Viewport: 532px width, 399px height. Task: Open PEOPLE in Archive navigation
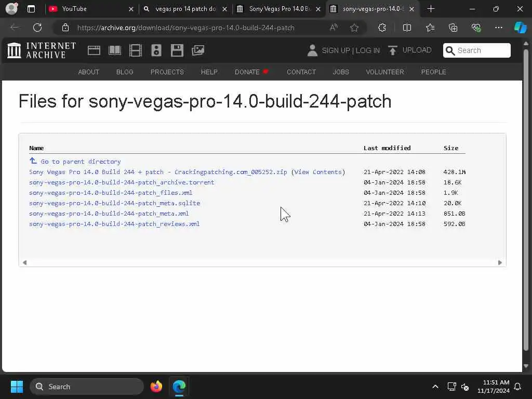(x=433, y=72)
